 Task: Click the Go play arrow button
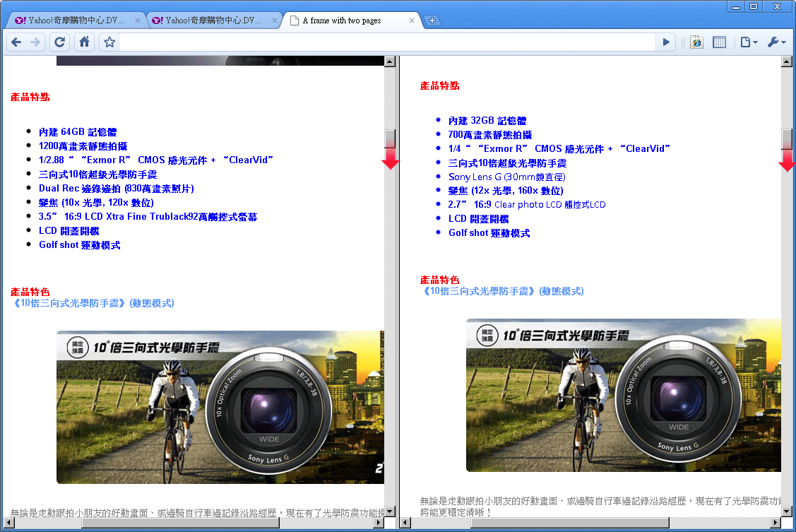666,42
